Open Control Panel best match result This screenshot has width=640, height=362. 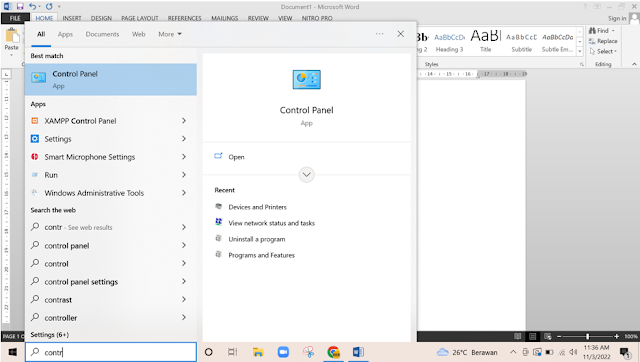111,80
